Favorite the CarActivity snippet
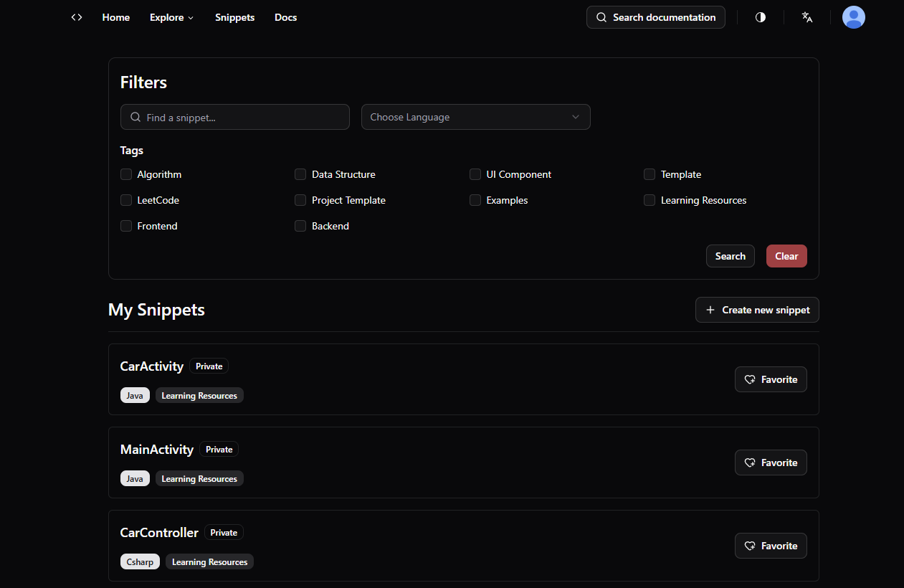Screen dimensions: 904x588 point(771,379)
